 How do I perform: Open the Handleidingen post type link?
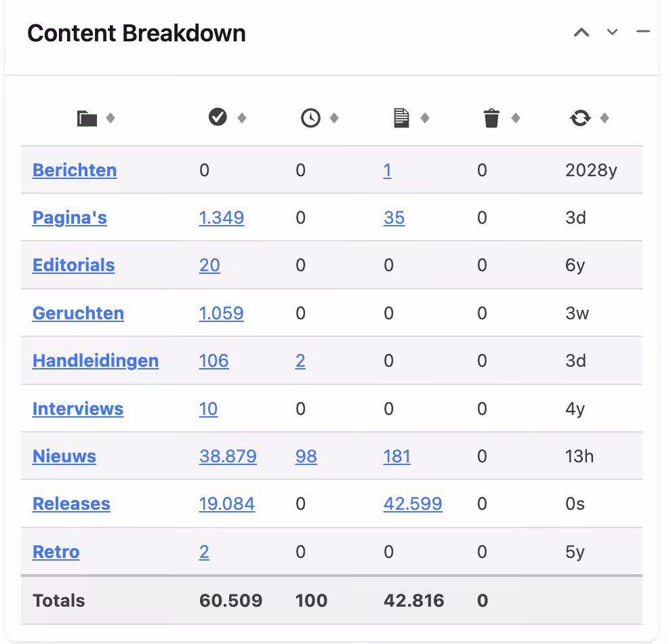tap(96, 361)
